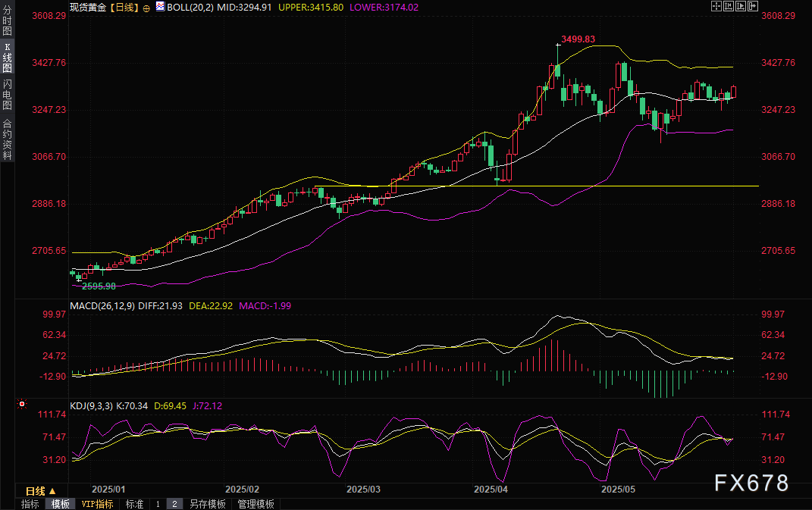Click the jump-to-start chart axis icon
Screen dimensions: 812x510
pos(729,6)
